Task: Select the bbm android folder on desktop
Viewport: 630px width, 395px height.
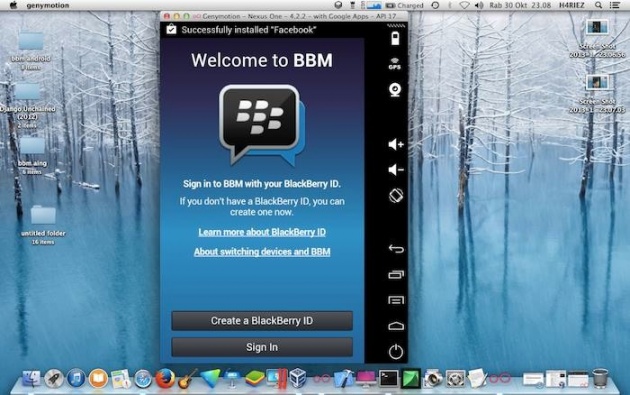Action: pyautogui.click(x=31, y=41)
